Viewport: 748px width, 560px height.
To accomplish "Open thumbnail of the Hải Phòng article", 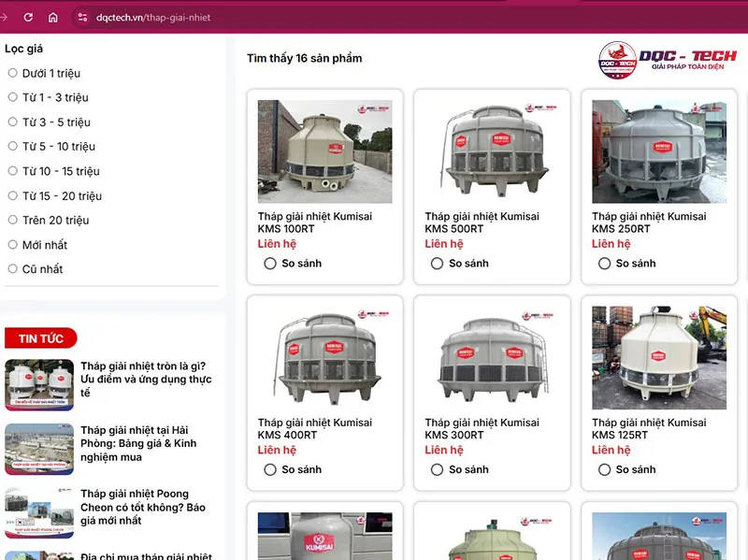I will (39, 449).
